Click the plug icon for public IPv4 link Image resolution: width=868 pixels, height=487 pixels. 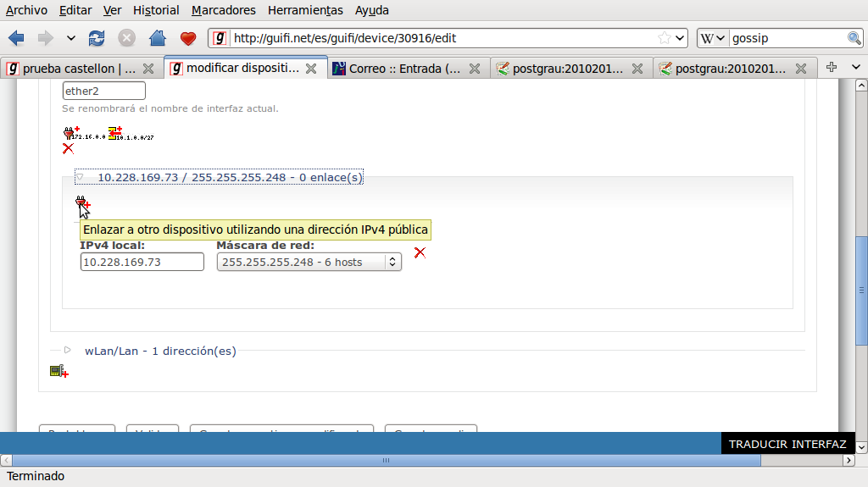point(83,202)
